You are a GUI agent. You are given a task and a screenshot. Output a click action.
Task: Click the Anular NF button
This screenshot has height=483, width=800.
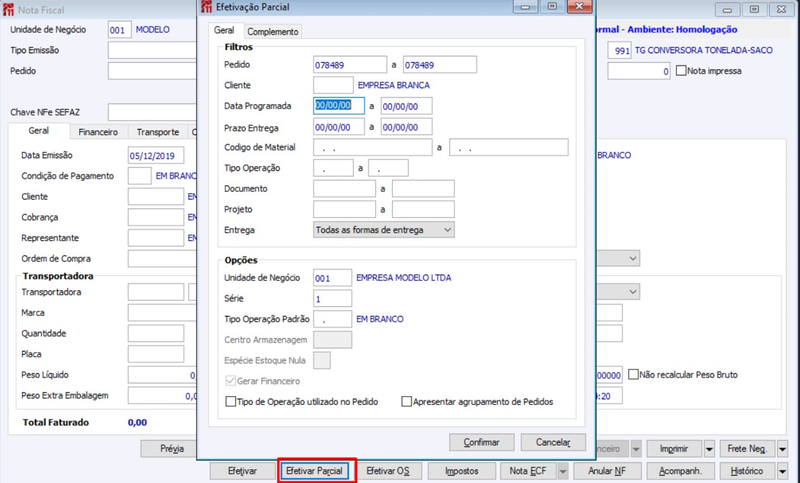(607, 471)
